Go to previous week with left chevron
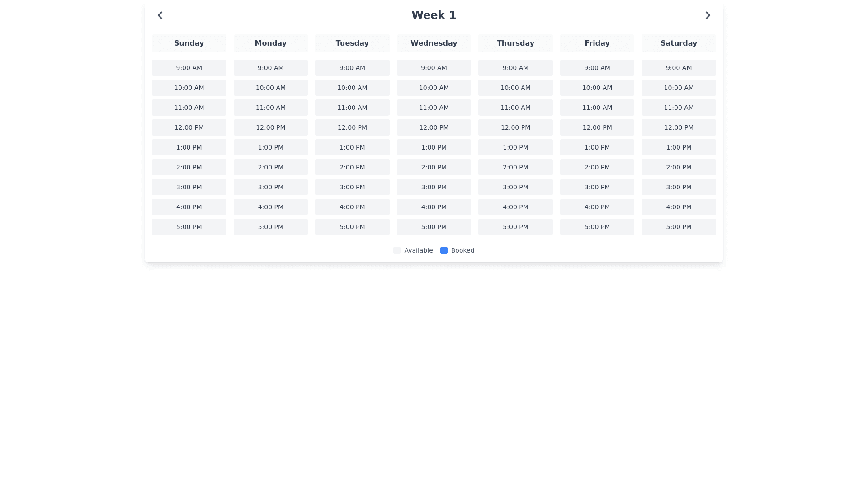 pyautogui.click(x=160, y=15)
